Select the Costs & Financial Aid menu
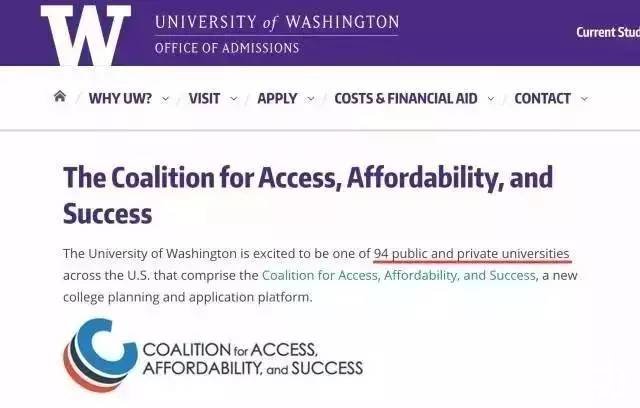Viewport: 640px width, 408px height. point(406,98)
